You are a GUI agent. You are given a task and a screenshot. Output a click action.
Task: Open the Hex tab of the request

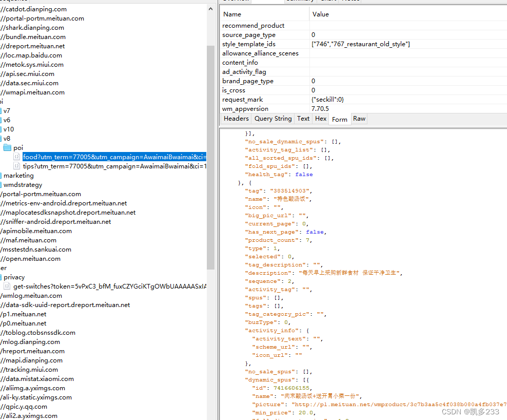(321, 119)
